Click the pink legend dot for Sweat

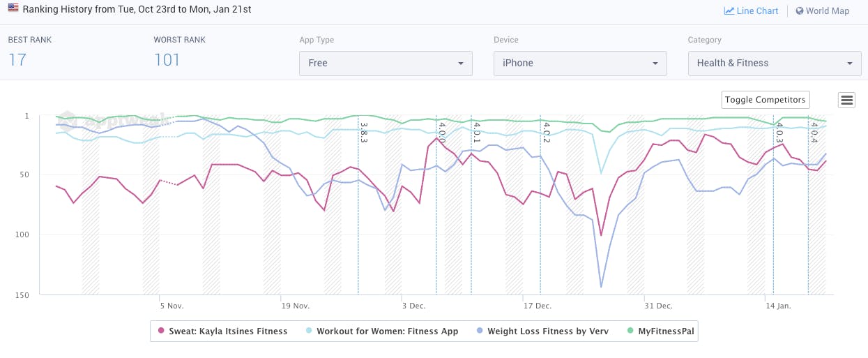pyautogui.click(x=162, y=331)
